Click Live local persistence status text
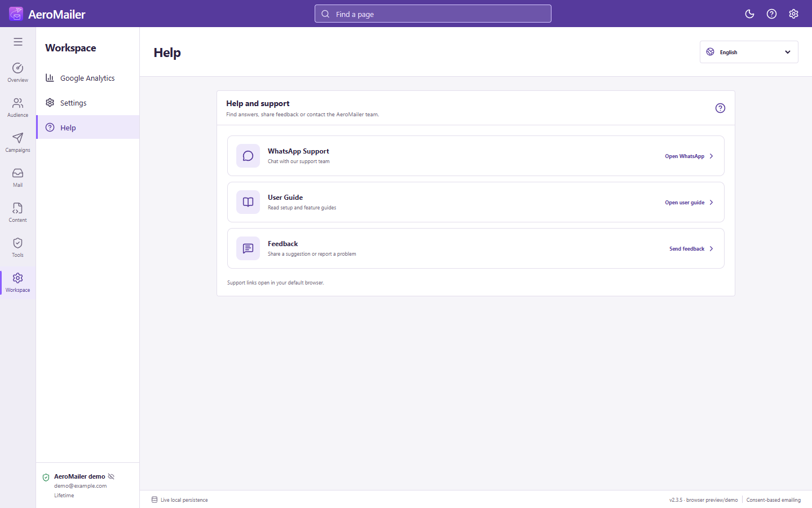812x508 pixels. 184,500
